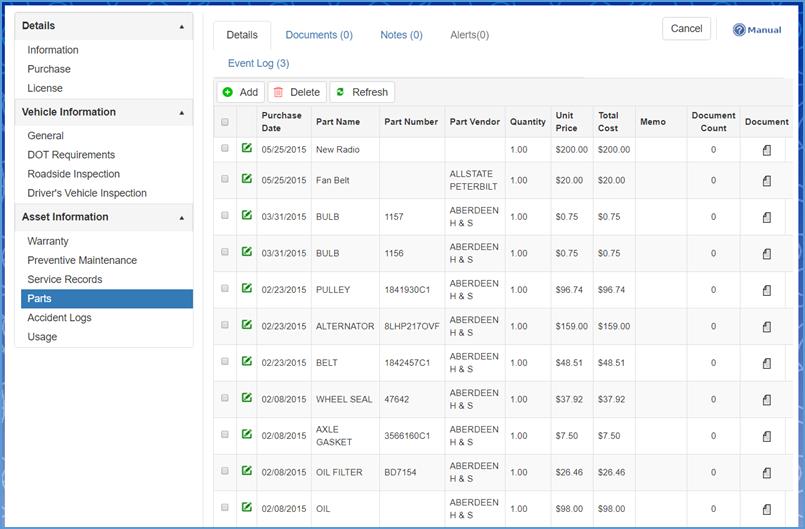The height and width of the screenshot is (529, 805).
Task: Click the edit icon for WHEEL SEAL row
Action: (246, 398)
